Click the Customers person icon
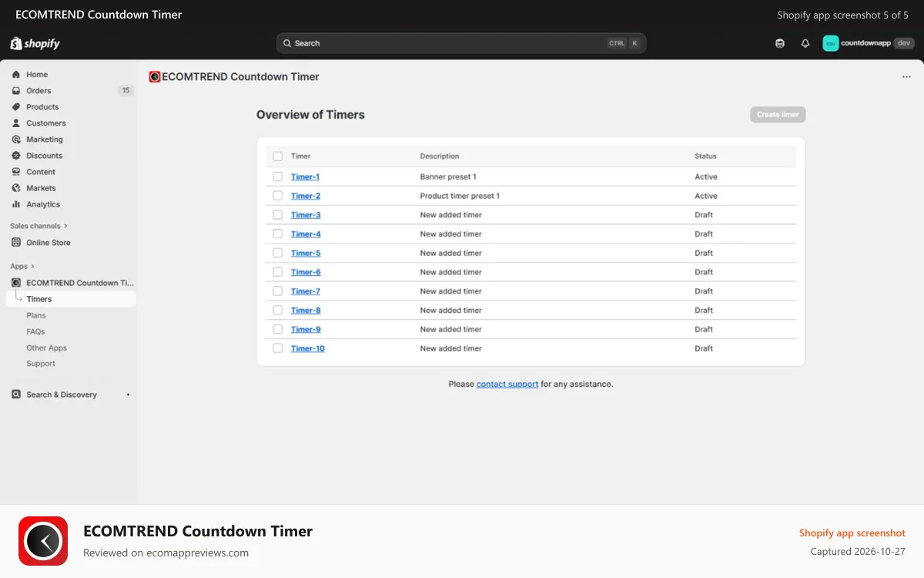 click(16, 123)
